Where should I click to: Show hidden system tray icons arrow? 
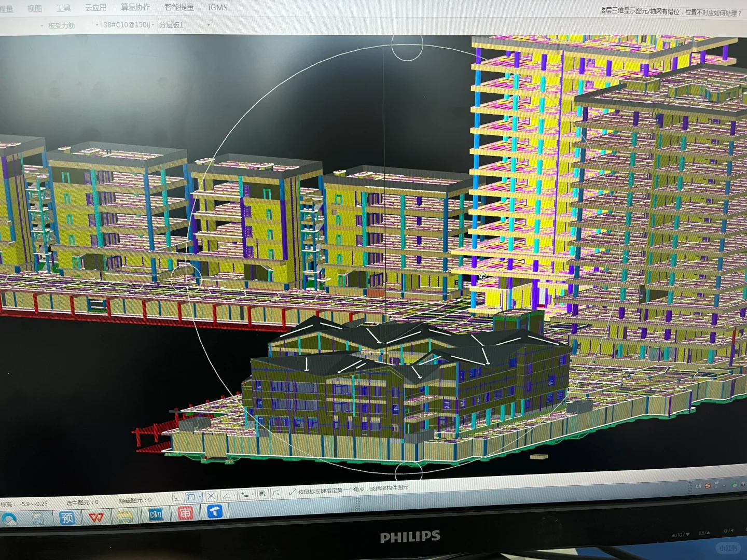pyautogui.click(x=724, y=486)
